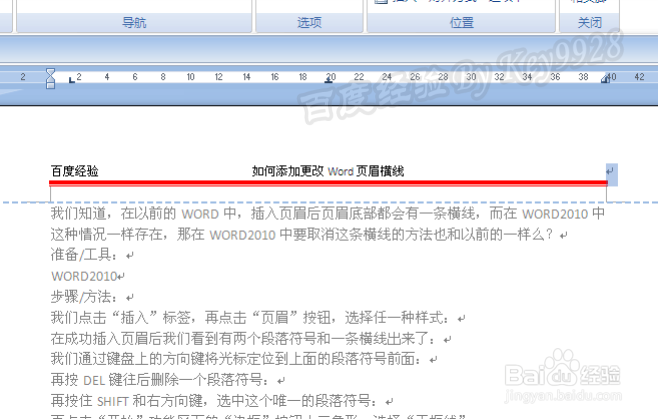Image resolution: width=658 pixels, height=419 pixels.
Task: Click header title 如何添加更改 Word 页眉横线
Action: tap(328, 171)
